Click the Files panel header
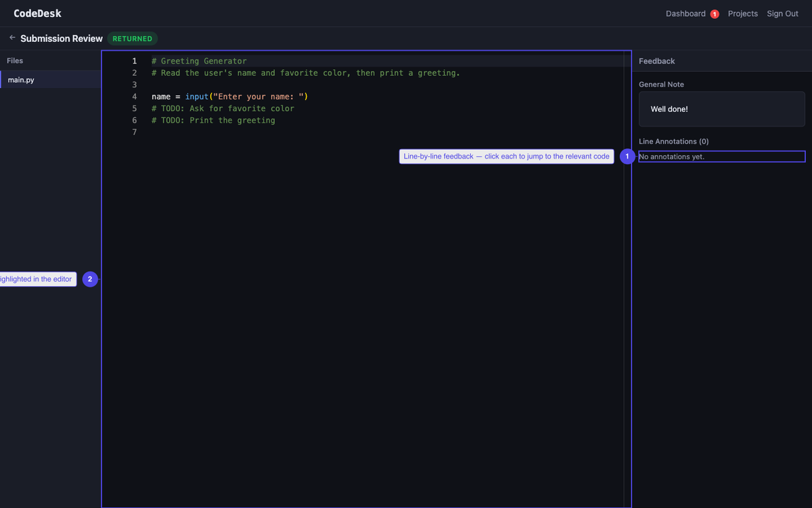Image resolution: width=812 pixels, height=508 pixels. (x=15, y=60)
